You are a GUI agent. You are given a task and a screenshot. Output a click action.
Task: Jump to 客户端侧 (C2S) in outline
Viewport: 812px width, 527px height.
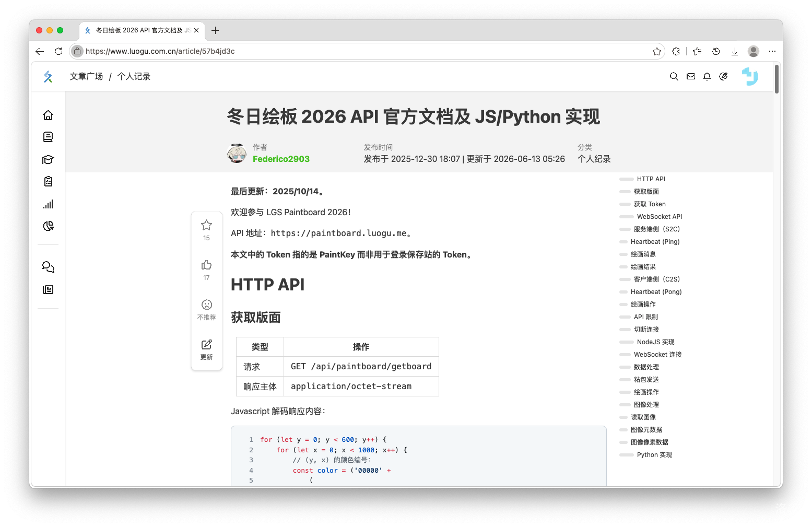pyautogui.click(x=657, y=279)
